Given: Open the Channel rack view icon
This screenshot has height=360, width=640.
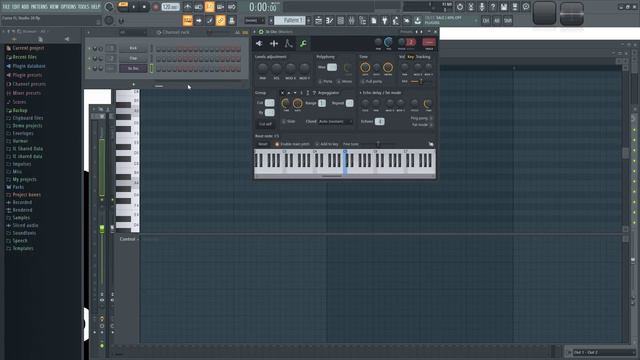Looking at the screenshot, I should (340, 20).
